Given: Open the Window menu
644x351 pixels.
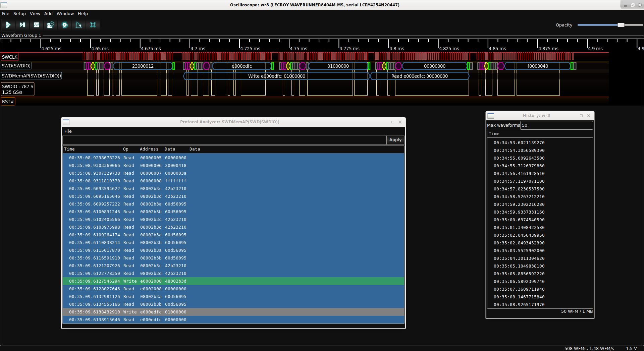Looking at the screenshot, I should click(65, 14).
